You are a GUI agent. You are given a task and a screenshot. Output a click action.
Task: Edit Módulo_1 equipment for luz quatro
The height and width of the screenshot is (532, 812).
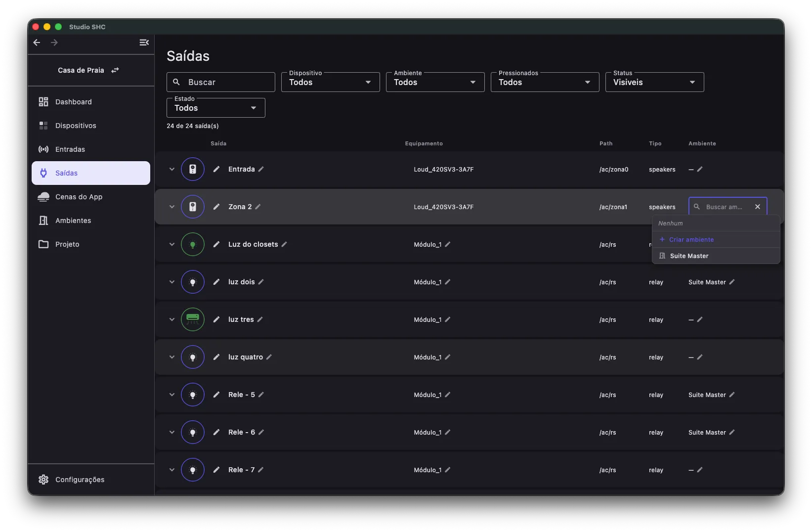click(448, 357)
